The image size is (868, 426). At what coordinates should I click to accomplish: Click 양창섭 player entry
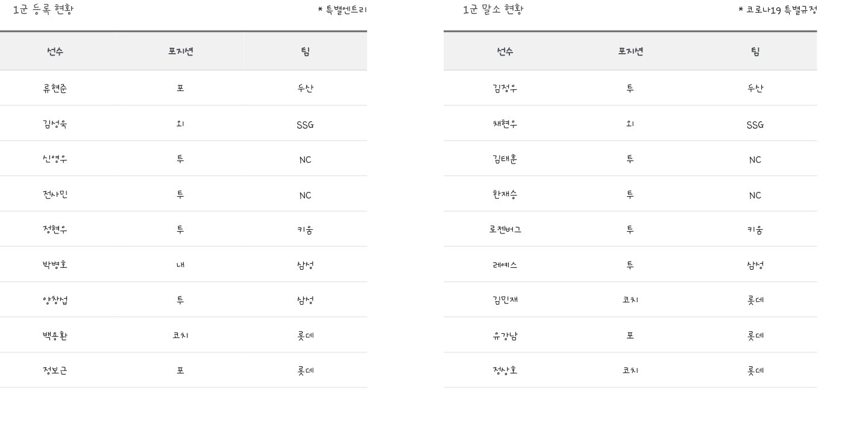tap(55, 300)
